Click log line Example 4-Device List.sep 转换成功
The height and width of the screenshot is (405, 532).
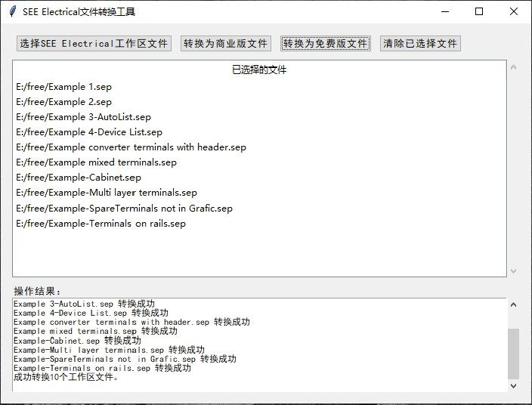[x=91, y=313]
